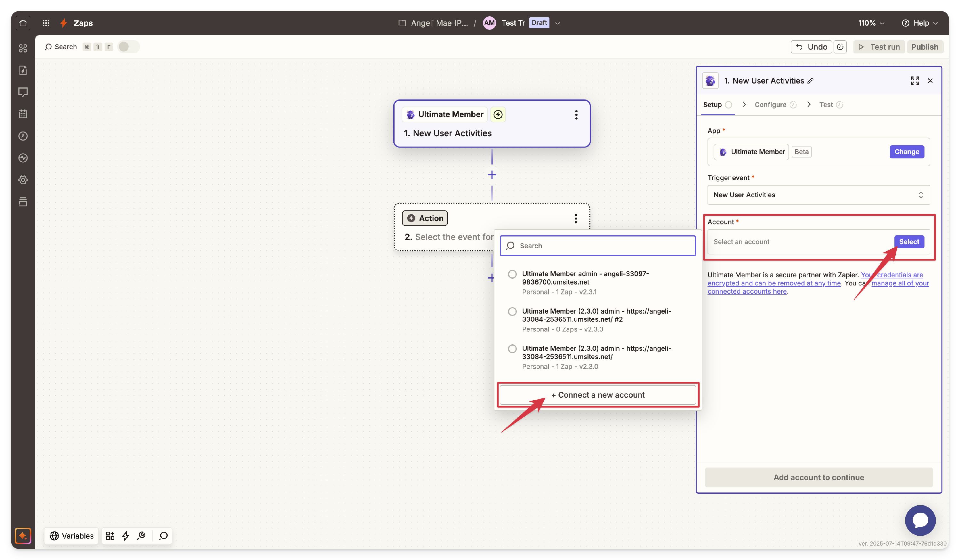This screenshot has height=560, width=960.
Task: Open the sidebar comments icon
Action: pos(23,92)
